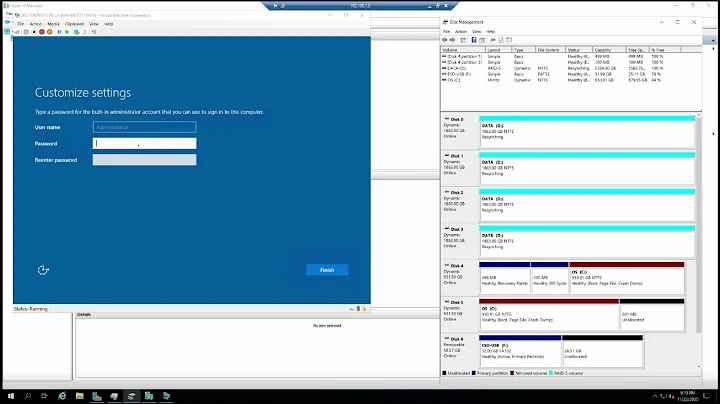Click the Reenter password field
This screenshot has width=720, height=404.
point(144,160)
